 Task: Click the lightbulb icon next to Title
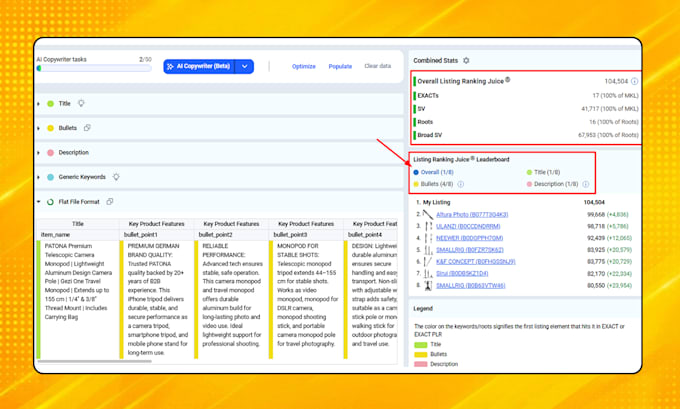click(x=81, y=103)
